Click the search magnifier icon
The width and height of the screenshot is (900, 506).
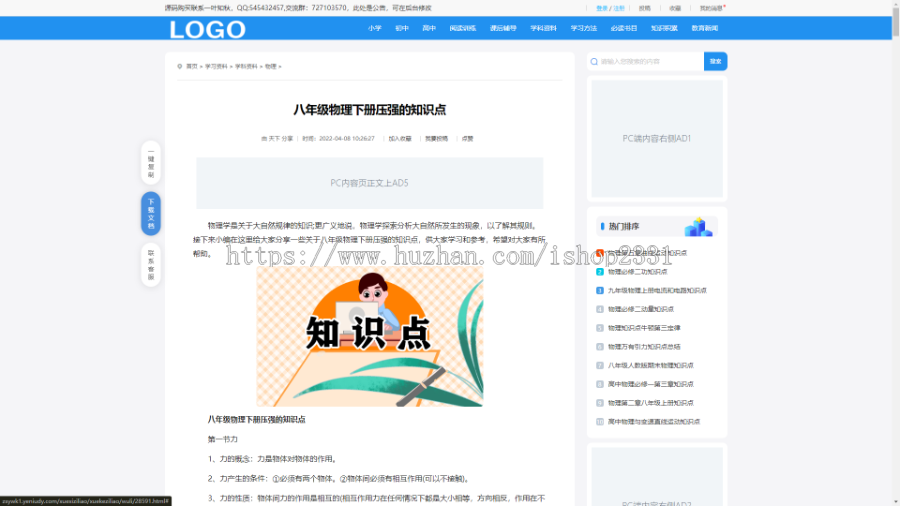click(594, 61)
